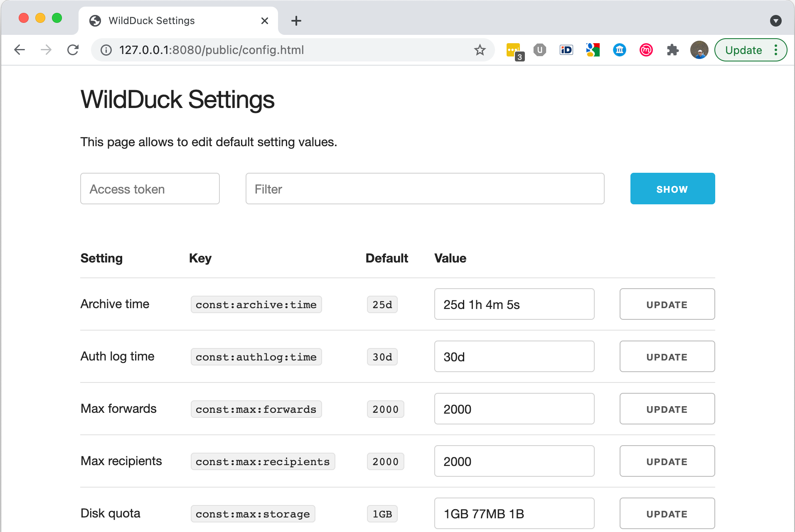The width and height of the screenshot is (795, 532).
Task: Click the browser forward arrow
Action: tap(46, 50)
